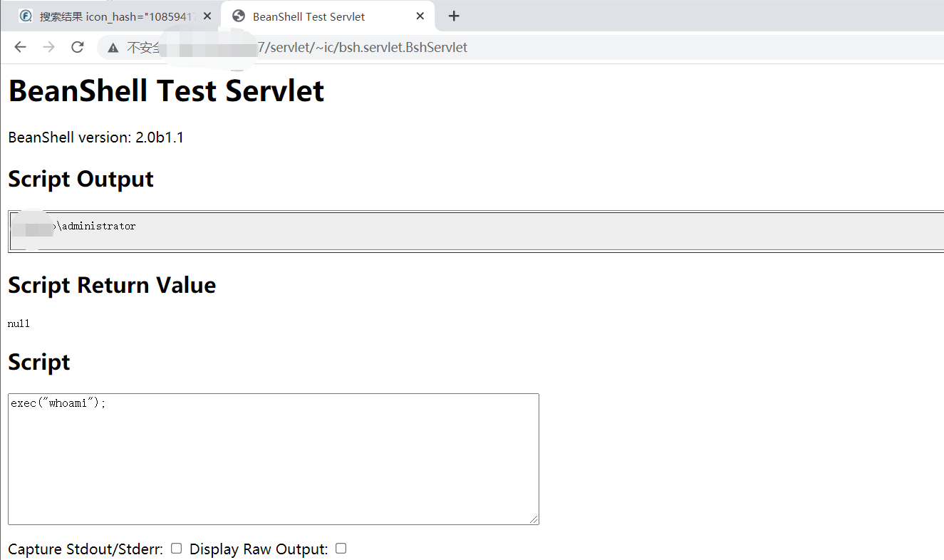Click the globe favicon on BeanShell tab
944x560 pixels.
(239, 16)
